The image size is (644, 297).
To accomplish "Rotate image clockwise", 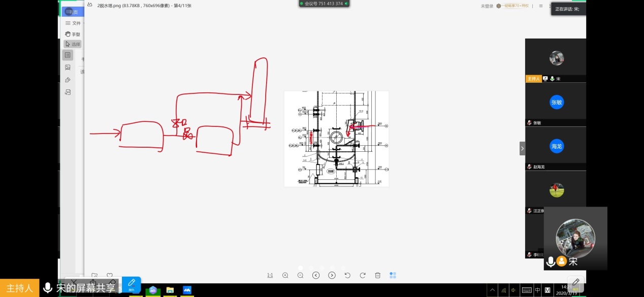I will click(x=363, y=275).
